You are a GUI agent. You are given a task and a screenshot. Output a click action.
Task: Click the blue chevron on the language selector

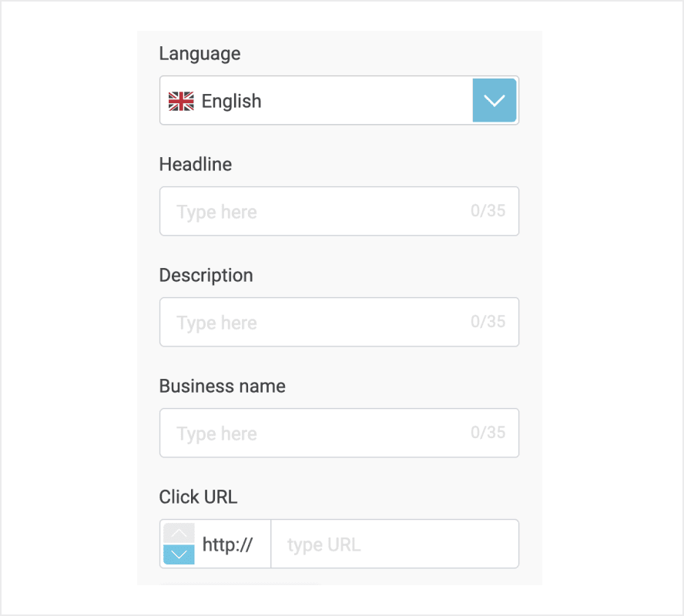tap(494, 100)
